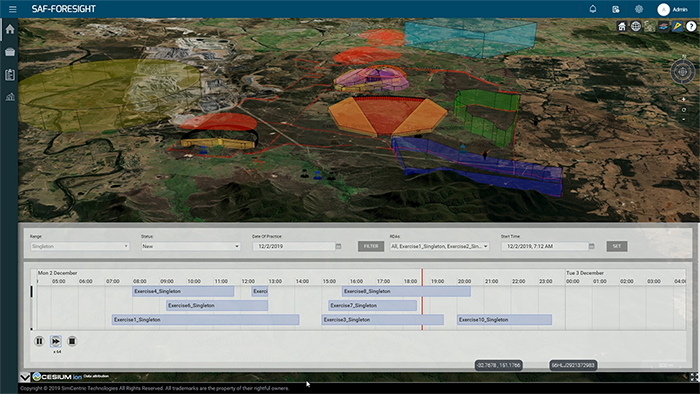The image size is (700, 394).
Task: Collapse the panel with bottom-left chevron
Action: point(25,377)
